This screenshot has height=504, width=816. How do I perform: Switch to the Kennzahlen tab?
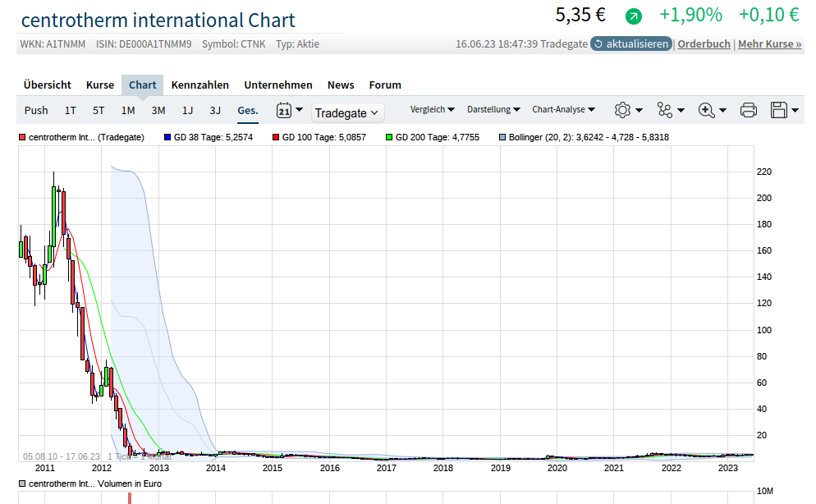click(200, 85)
